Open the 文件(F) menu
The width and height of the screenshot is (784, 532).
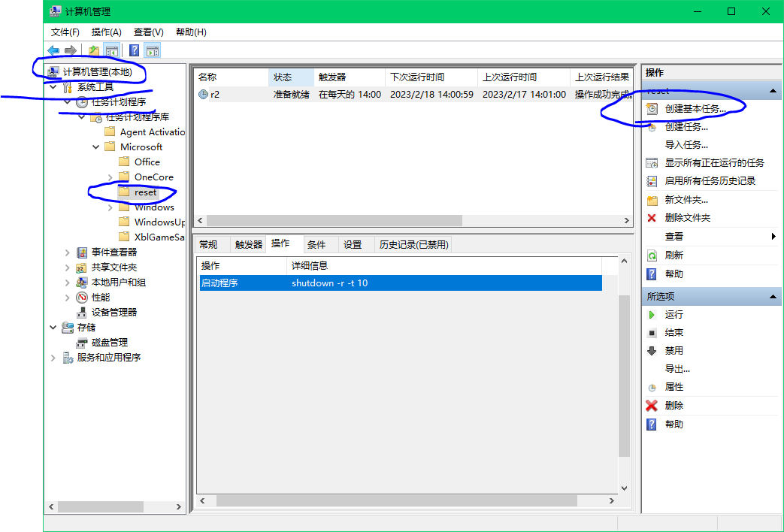point(65,32)
